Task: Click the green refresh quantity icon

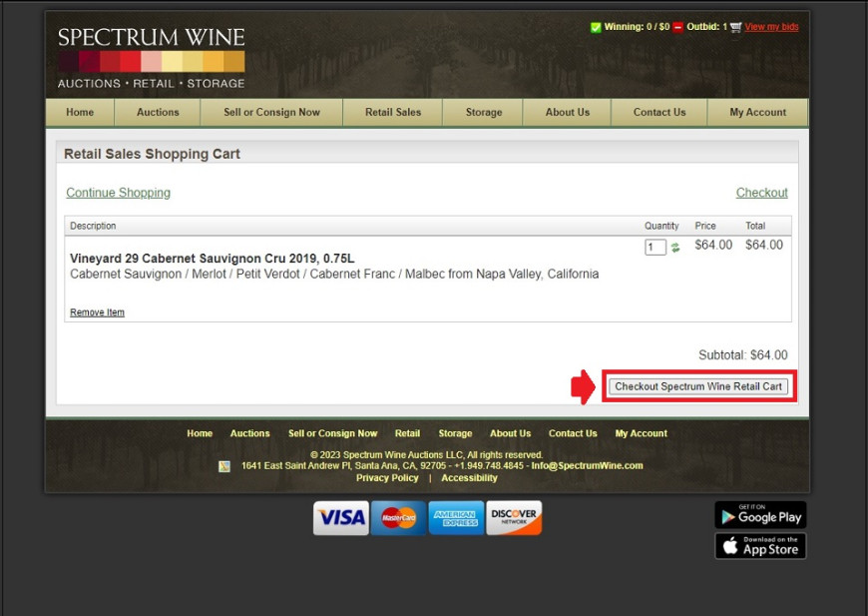Action: coord(675,248)
